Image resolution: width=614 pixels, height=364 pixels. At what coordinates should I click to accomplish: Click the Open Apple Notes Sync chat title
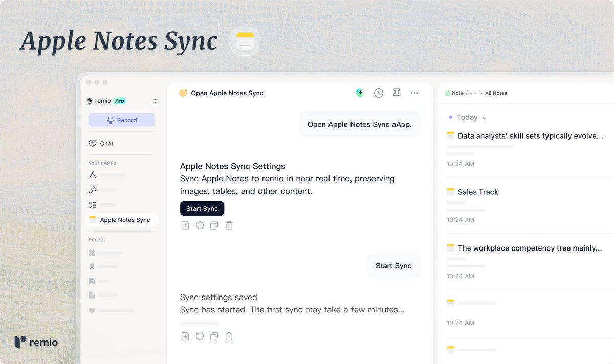[227, 93]
